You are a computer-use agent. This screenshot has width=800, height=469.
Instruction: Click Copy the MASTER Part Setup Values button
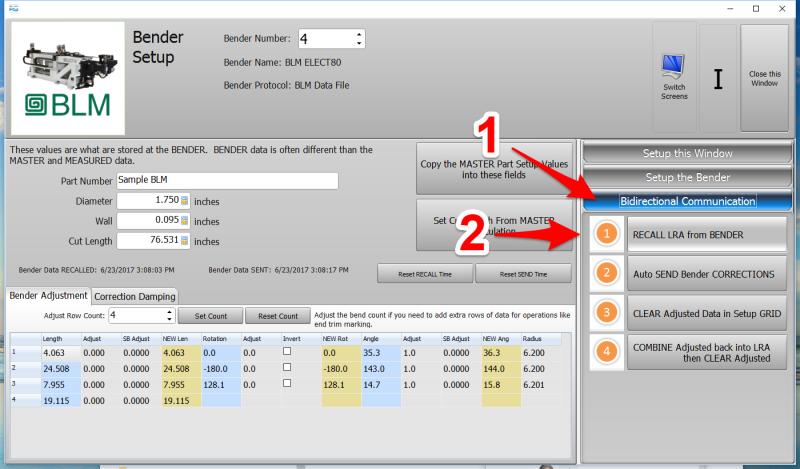click(x=494, y=169)
